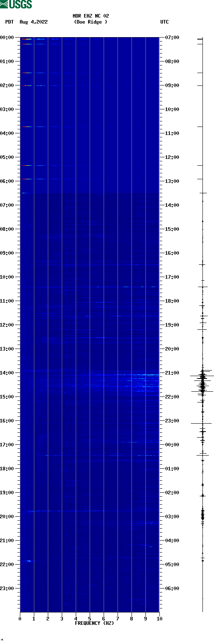Image resolution: width=220 pixels, height=644 pixels.
Task: Click the 02:00 PDT time label
Action: coord(7,85)
